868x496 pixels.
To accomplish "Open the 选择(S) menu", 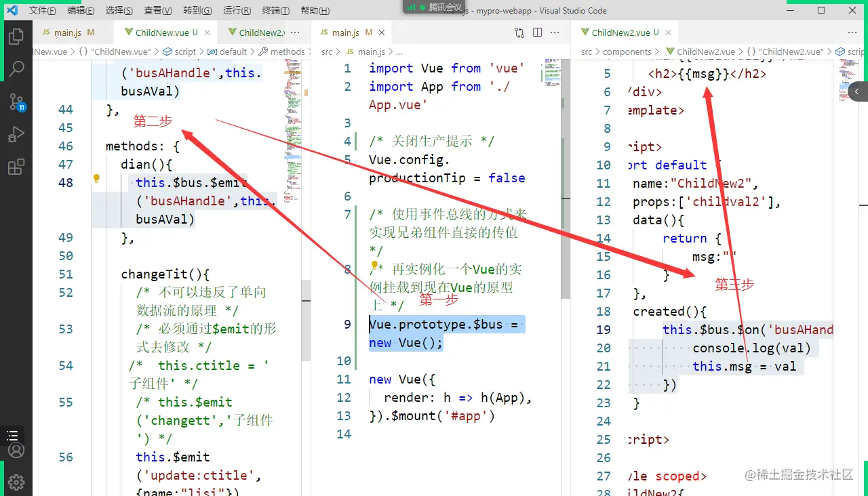I will click(x=119, y=10).
